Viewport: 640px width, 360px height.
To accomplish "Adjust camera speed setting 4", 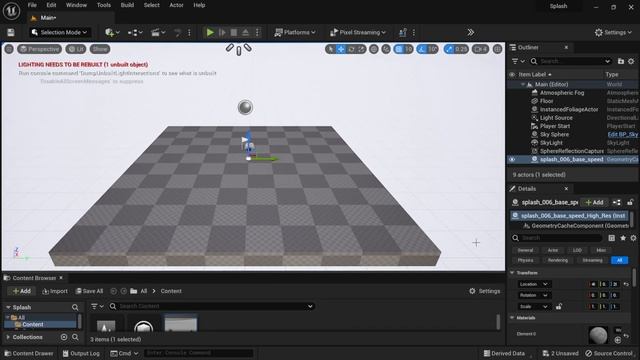I will [480, 49].
